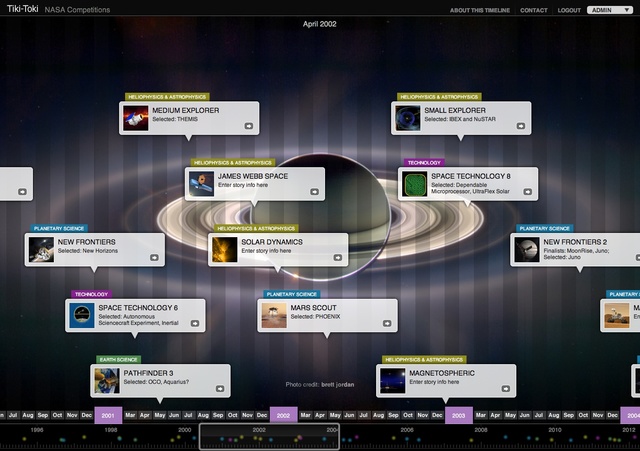Image resolution: width=640 pixels, height=451 pixels.
Task: Click the green Space Technology 8 thumbnail
Action: tap(414, 184)
